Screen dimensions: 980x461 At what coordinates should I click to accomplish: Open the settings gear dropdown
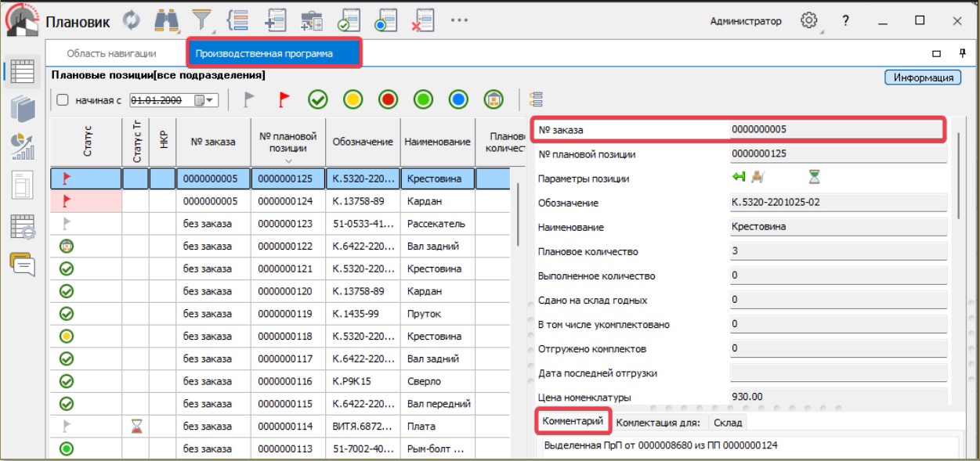click(x=809, y=21)
